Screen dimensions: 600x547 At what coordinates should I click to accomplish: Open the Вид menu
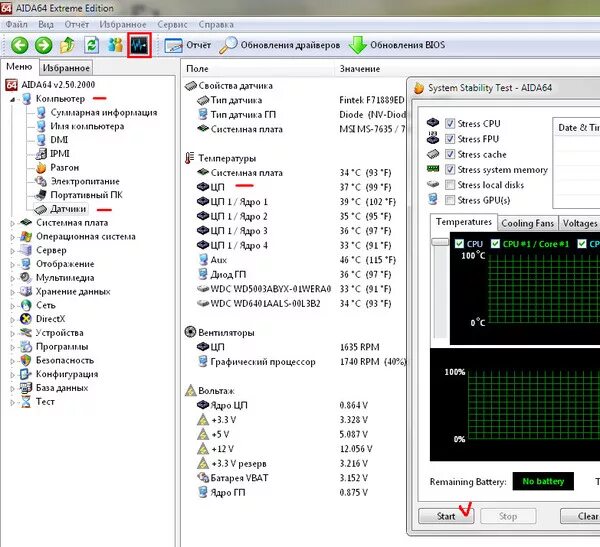point(46,24)
